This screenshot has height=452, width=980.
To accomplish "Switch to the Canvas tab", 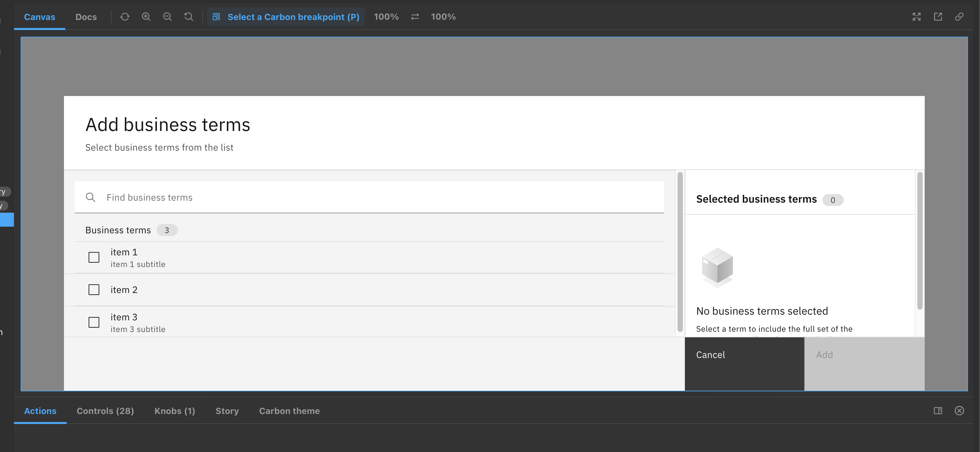I will (40, 17).
